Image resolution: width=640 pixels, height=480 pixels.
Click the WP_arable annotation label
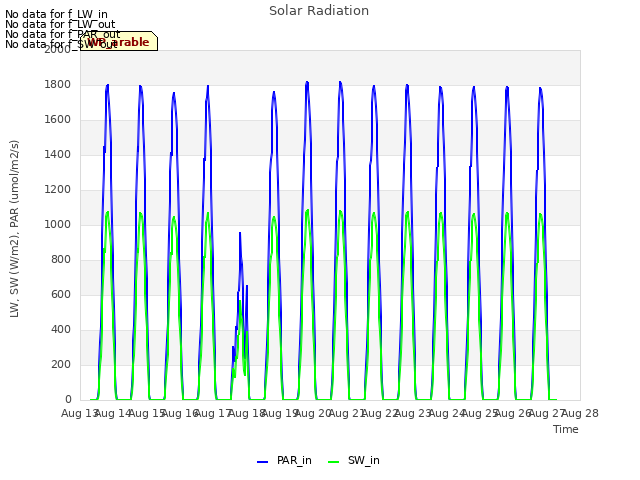point(118,42)
